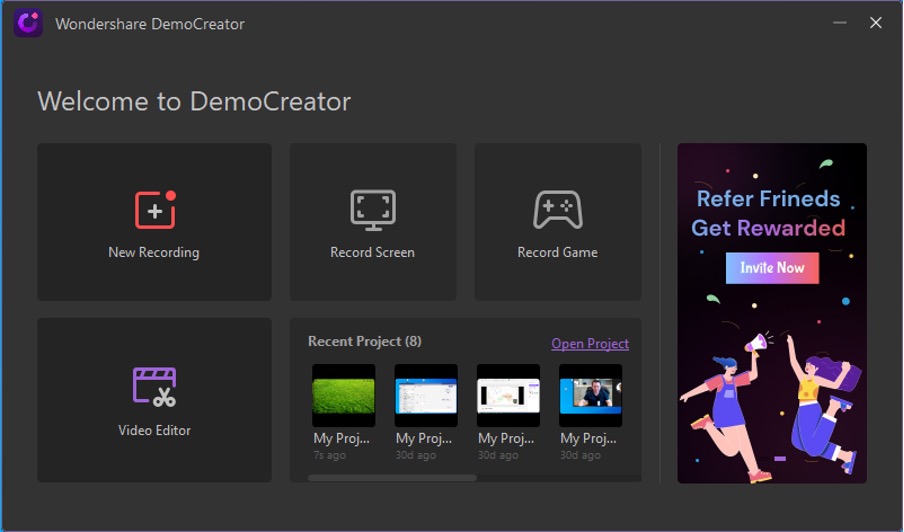Click the "Recent Project (8)" heading
904x532 pixels.
point(364,341)
